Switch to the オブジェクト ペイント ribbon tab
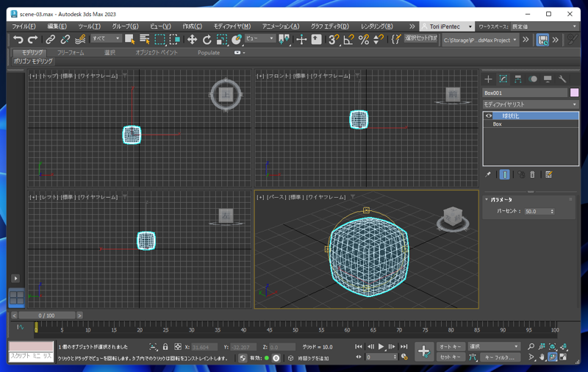The height and width of the screenshot is (372, 588). click(x=157, y=52)
